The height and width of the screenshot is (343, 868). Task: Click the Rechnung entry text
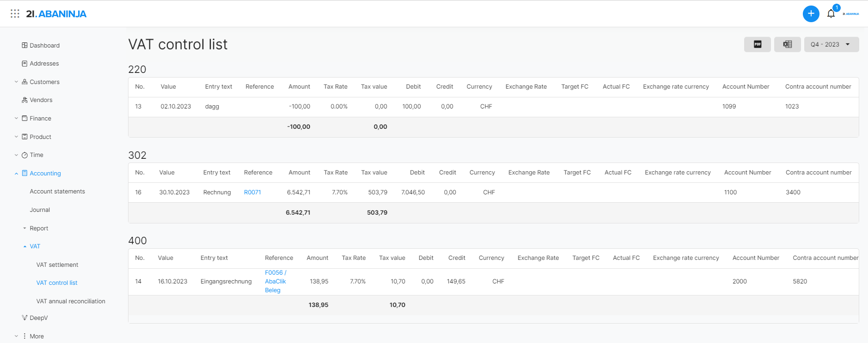[217, 192]
